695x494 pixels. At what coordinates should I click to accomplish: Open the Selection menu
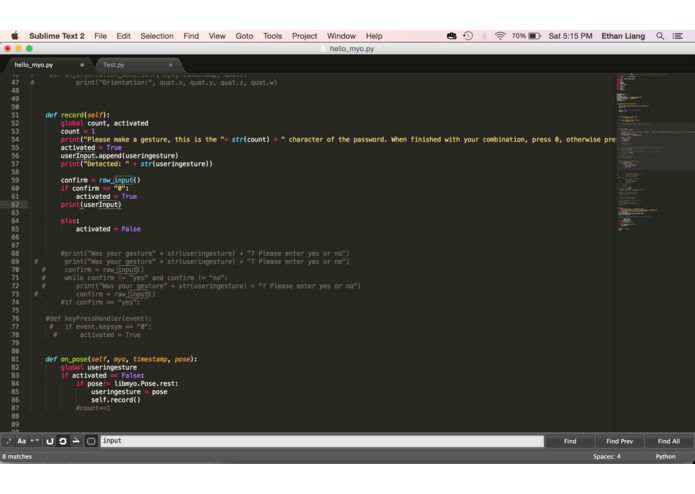[x=157, y=36]
